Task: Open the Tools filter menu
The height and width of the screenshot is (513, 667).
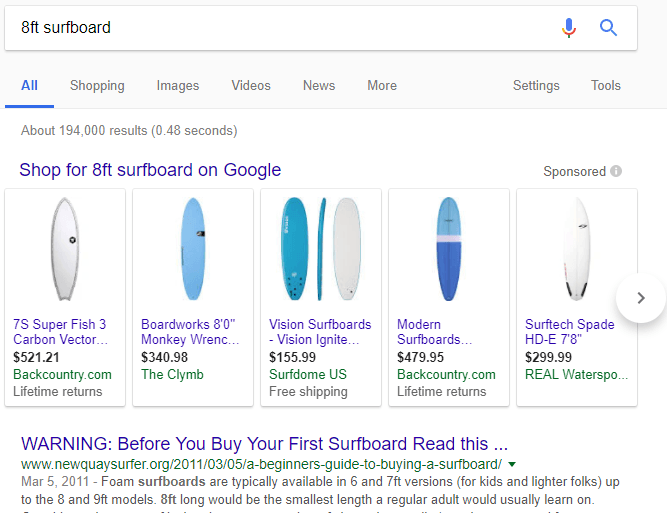Action: pos(605,85)
